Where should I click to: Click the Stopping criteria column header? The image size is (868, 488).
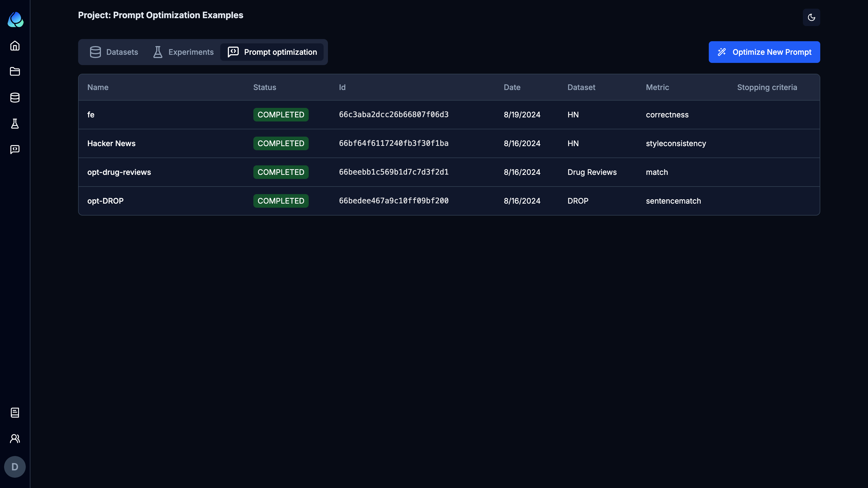(767, 87)
